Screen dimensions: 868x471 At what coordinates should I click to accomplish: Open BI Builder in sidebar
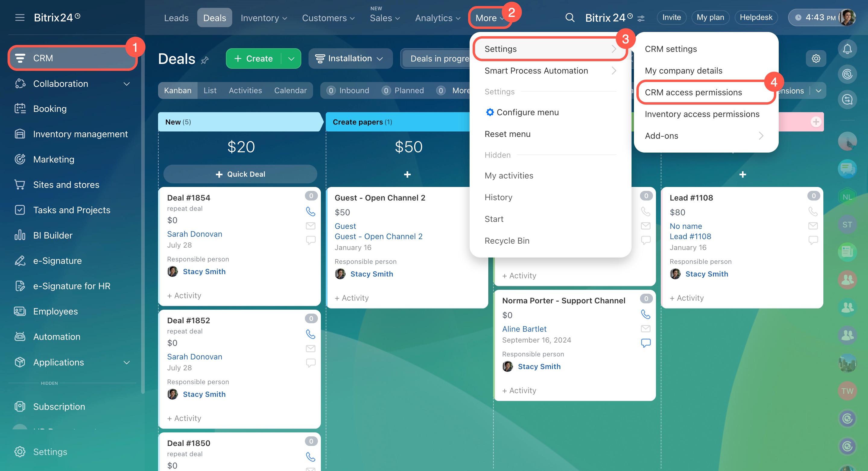pyautogui.click(x=52, y=235)
